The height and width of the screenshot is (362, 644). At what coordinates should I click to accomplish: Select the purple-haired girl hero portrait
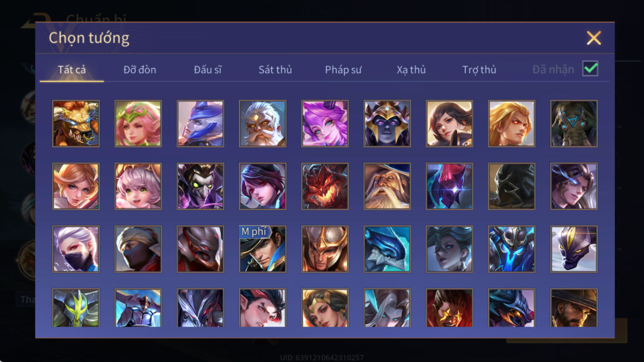click(x=325, y=124)
